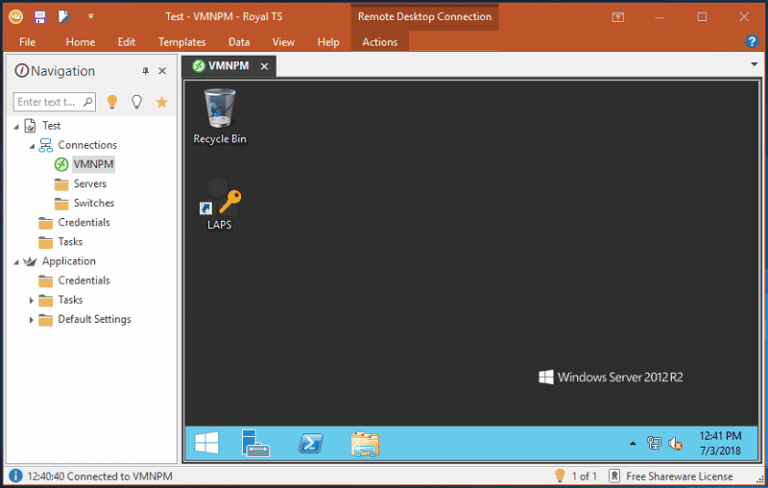Select the Connections folder
The width and height of the screenshot is (768, 488).
(87, 145)
